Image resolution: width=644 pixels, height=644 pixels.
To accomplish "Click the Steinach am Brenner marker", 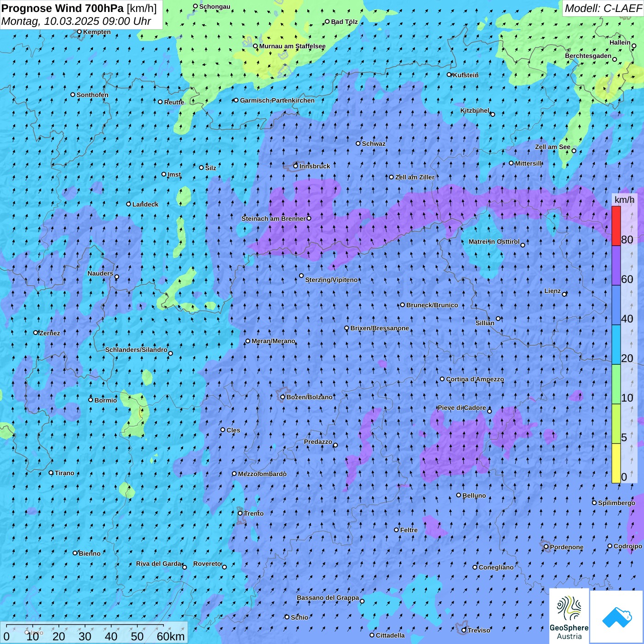I will (x=309, y=218).
